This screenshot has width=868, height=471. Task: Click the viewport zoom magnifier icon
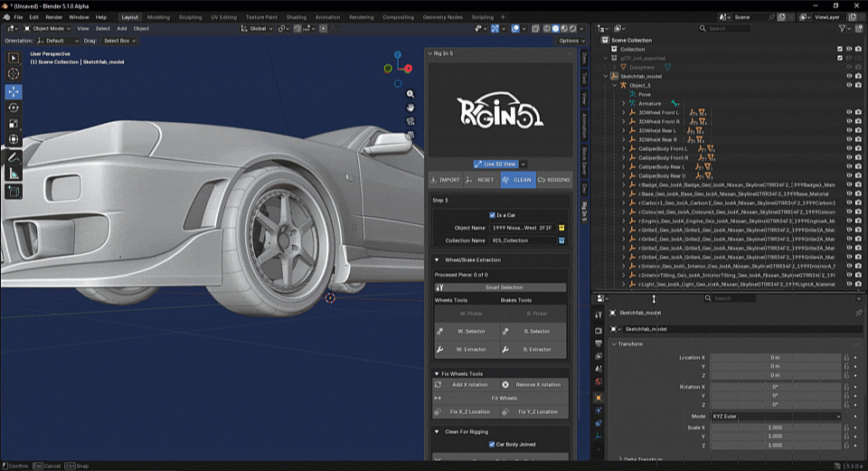[410, 94]
